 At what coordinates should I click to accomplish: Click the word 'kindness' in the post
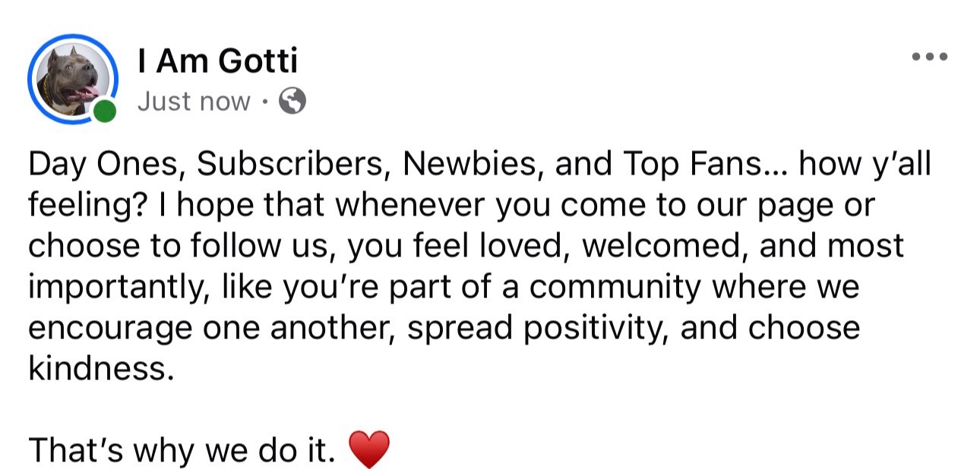click(95, 368)
